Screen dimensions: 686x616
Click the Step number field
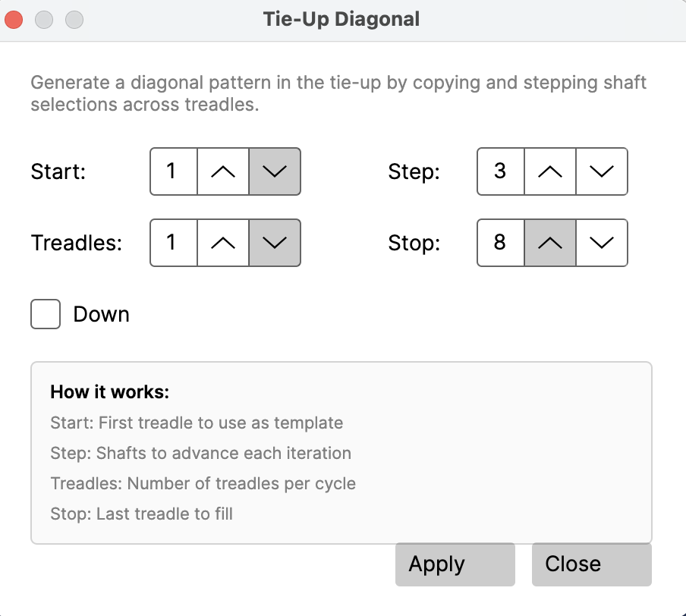pos(501,171)
